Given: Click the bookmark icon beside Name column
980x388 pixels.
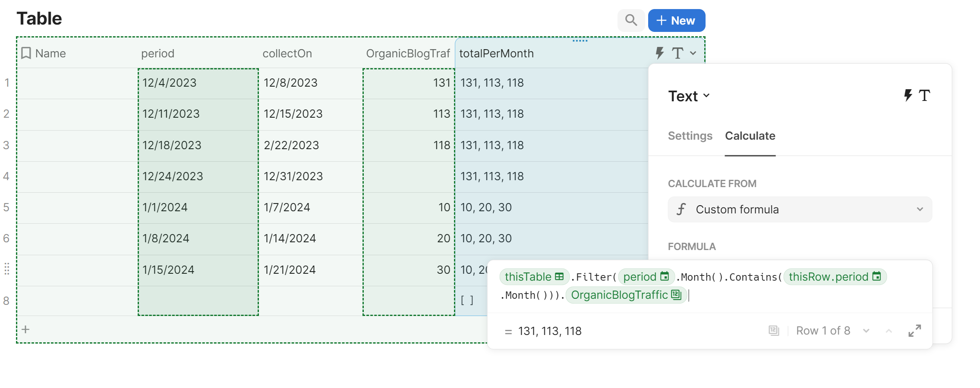Looking at the screenshot, I should point(26,53).
